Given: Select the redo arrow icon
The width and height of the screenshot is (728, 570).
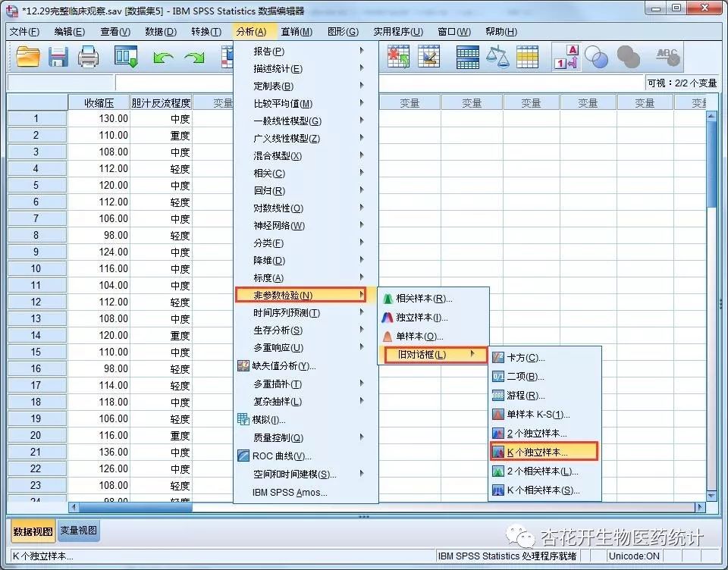Looking at the screenshot, I should (195, 56).
